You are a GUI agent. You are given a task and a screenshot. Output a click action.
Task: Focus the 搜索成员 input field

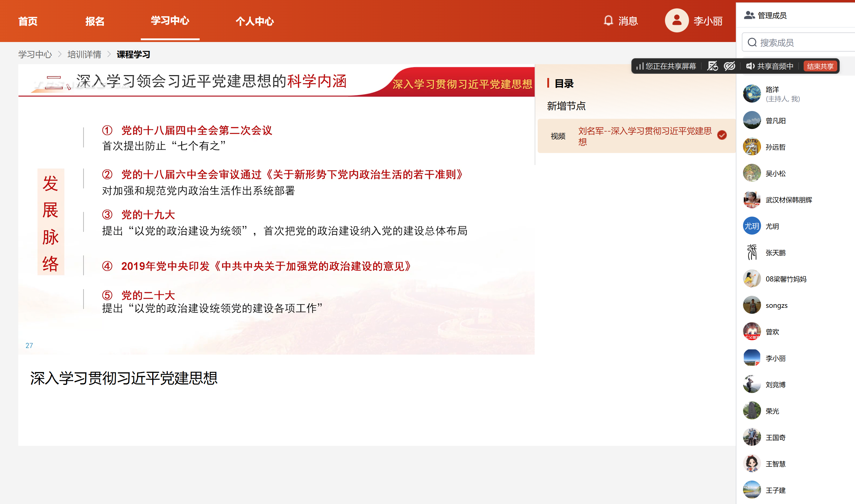pyautogui.click(x=799, y=43)
